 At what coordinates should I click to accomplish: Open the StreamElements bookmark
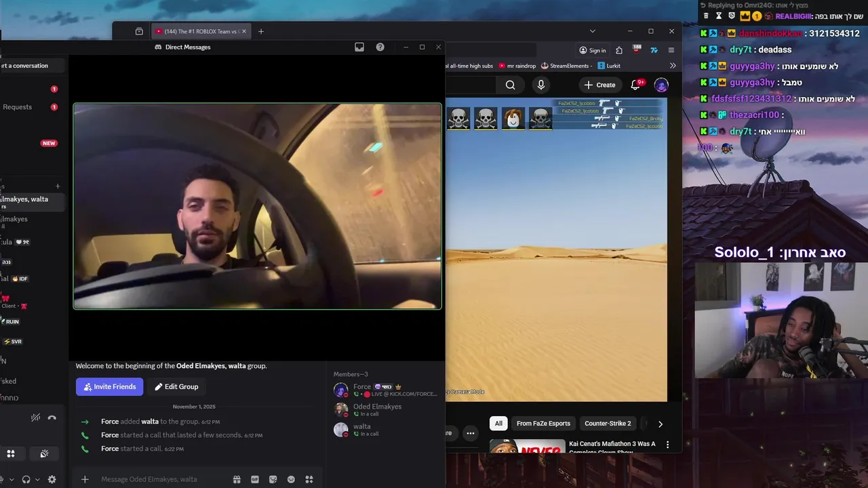pos(566,66)
